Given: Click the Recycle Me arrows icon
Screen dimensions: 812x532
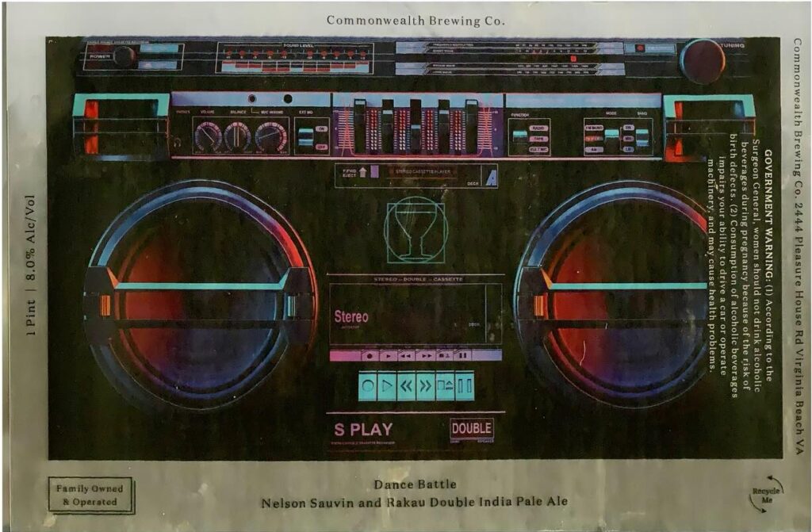Looking at the screenshot, I should click(x=767, y=494).
